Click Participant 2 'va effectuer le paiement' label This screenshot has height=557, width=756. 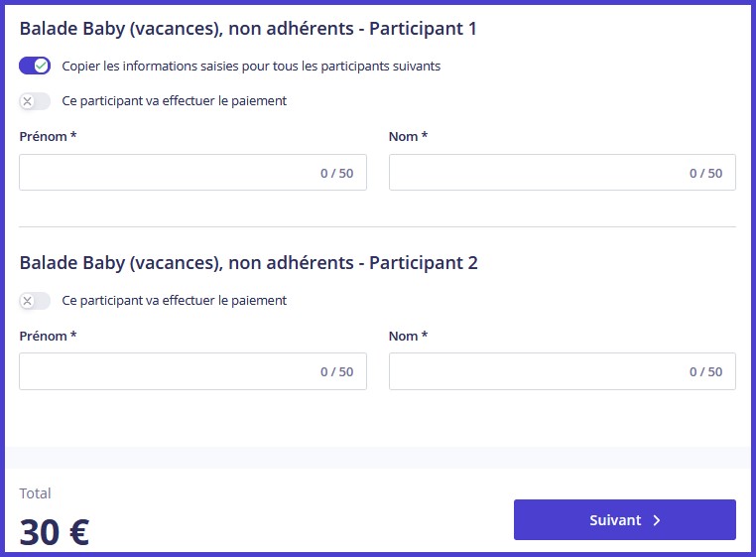174,300
